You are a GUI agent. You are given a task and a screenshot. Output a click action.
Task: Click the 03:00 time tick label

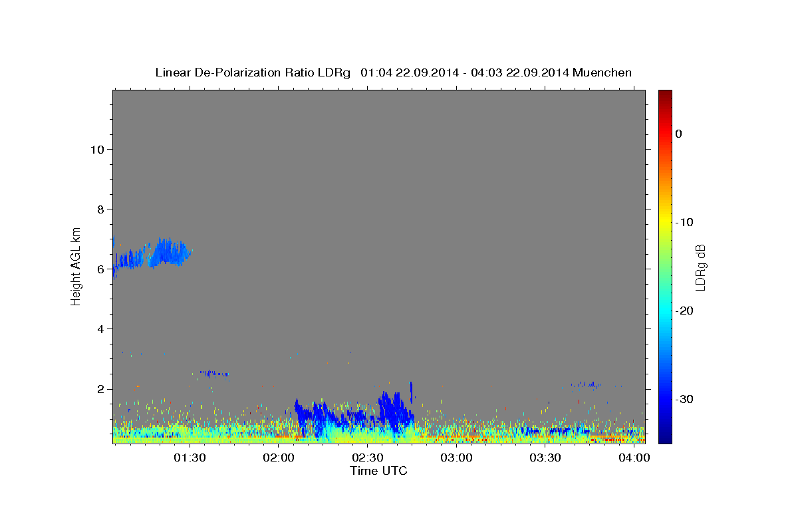[x=456, y=458]
